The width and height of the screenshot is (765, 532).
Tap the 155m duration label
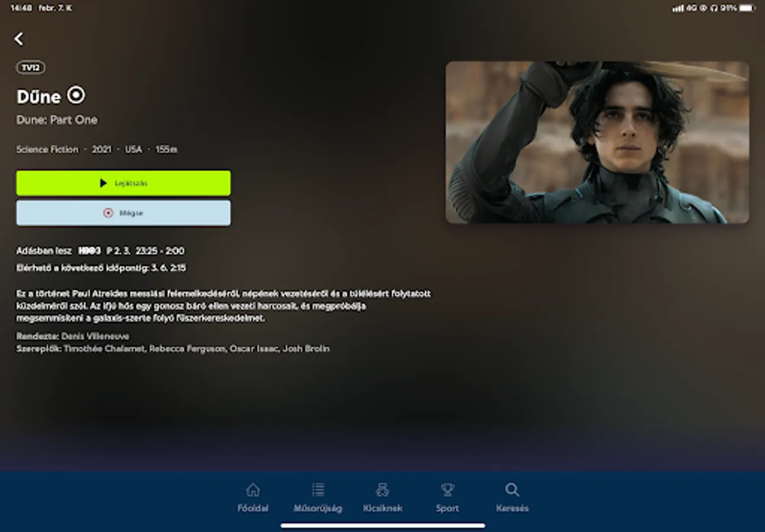click(x=166, y=150)
